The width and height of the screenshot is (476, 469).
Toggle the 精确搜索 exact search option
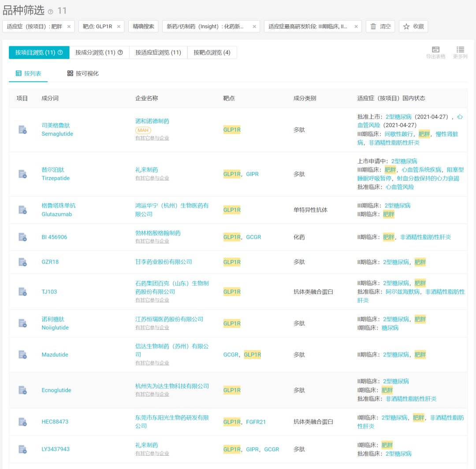coord(143,26)
